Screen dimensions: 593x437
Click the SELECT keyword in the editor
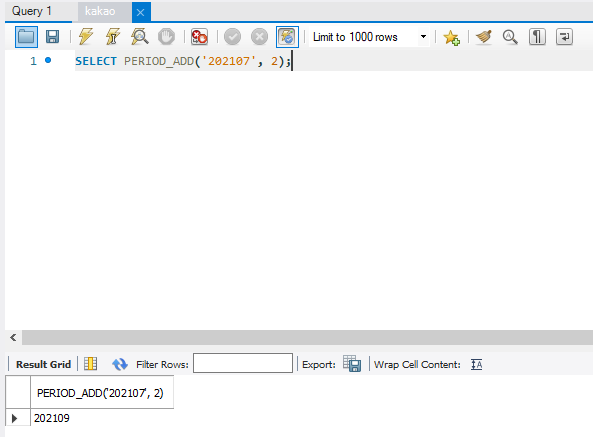coord(96,61)
